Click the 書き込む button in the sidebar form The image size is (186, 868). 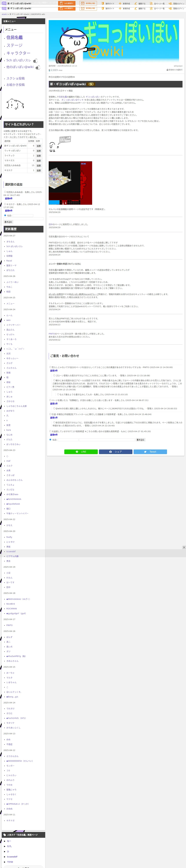(8, 222)
